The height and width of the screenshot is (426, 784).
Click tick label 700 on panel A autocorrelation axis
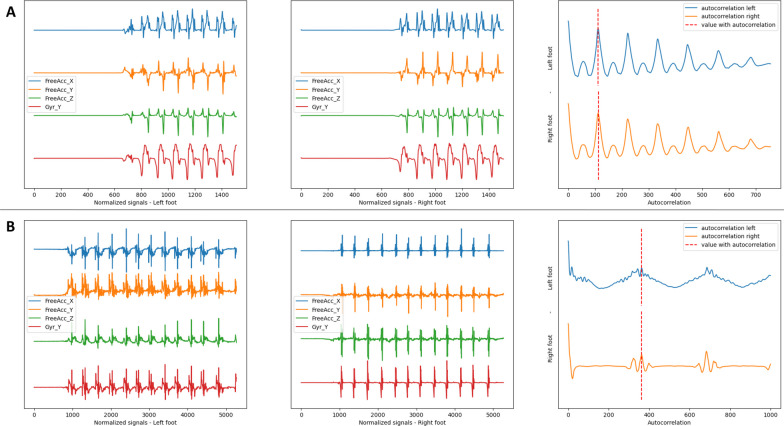(x=756, y=195)
